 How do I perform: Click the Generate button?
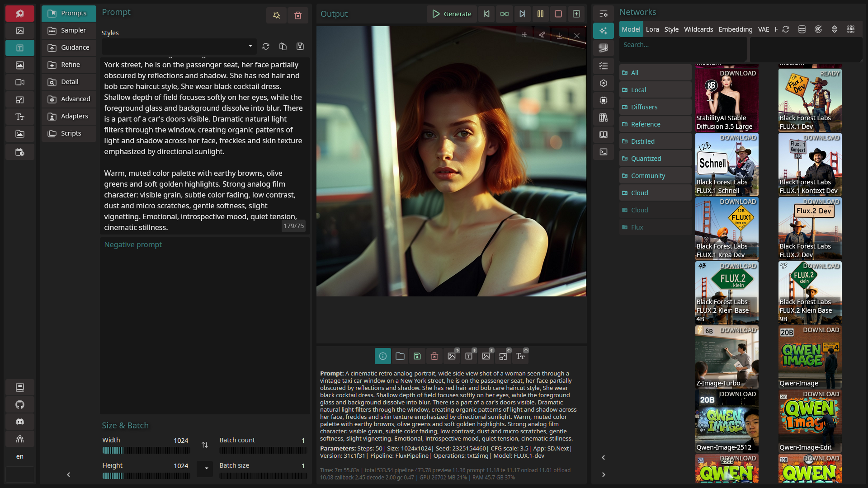coord(451,14)
